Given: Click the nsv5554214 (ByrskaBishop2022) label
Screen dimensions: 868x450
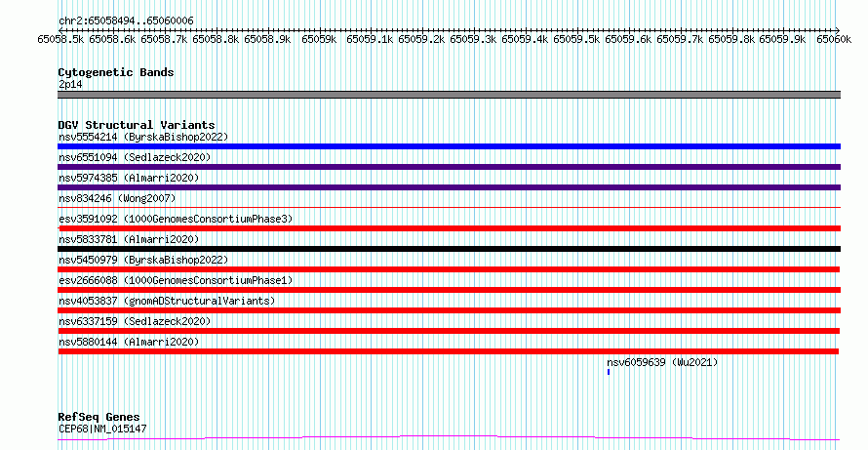Looking at the screenshot, I should (143, 137).
